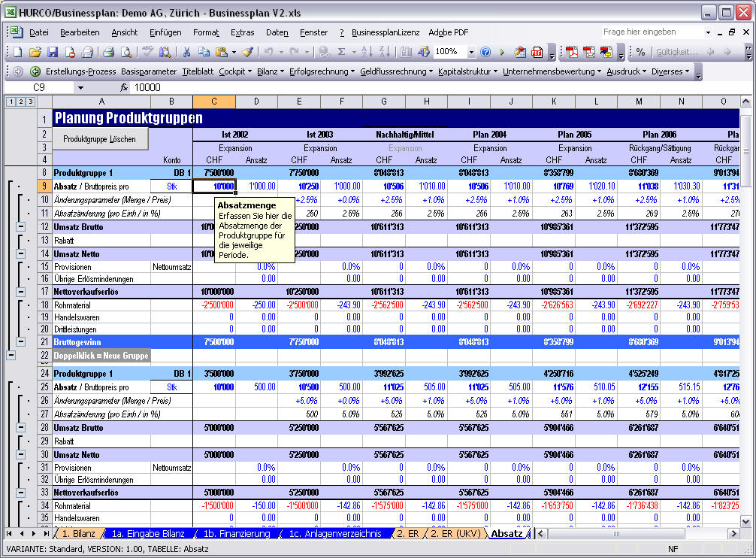Screen dimensions: 756x558
Task: Show outline level 2
Action: [21, 102]
